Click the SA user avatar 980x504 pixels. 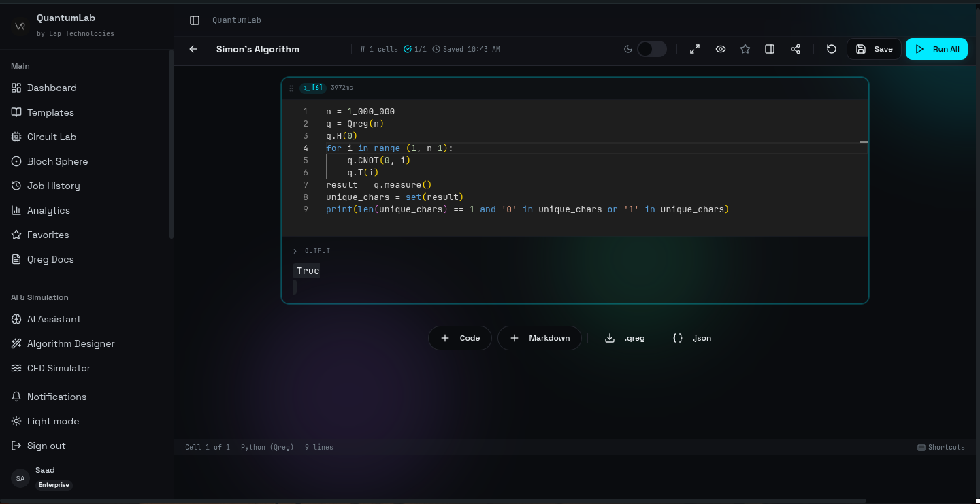[x=20, y=478]
